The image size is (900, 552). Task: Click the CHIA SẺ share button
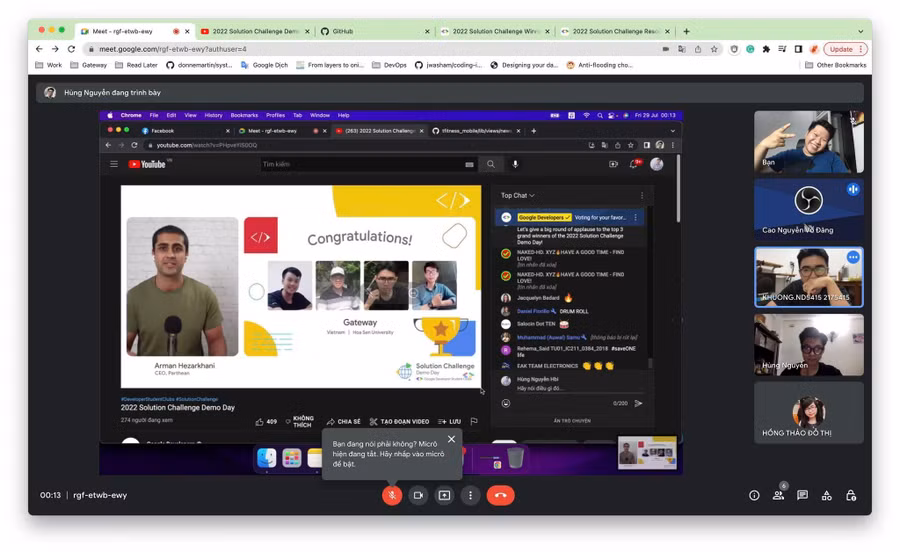pyautogui.click(x=343, y=422)
